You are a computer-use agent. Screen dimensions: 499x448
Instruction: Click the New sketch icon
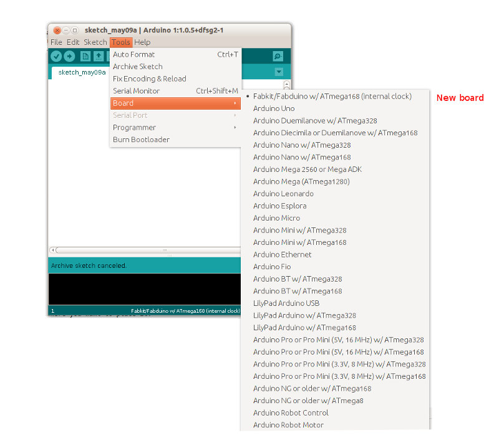85,56
